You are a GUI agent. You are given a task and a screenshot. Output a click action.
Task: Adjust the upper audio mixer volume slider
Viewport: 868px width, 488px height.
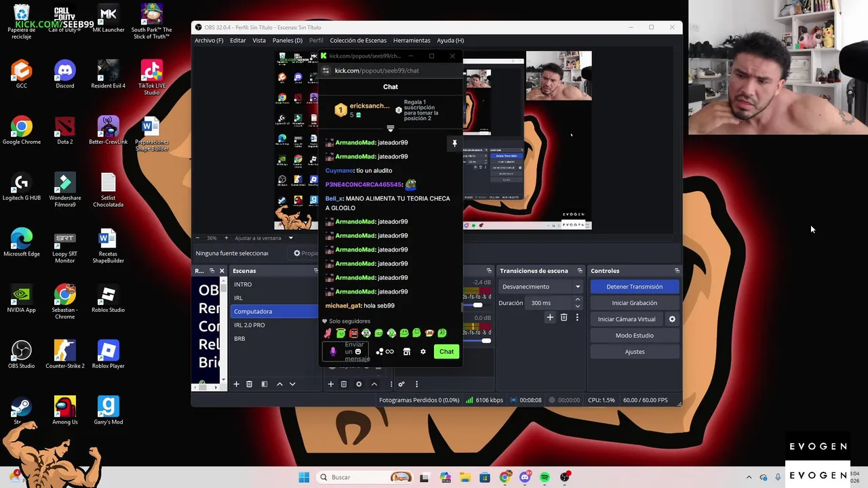coord(477,306)
